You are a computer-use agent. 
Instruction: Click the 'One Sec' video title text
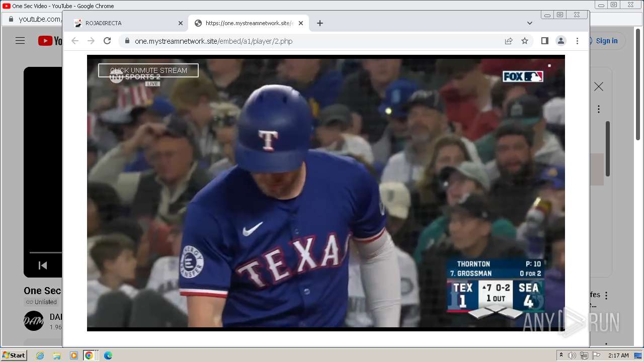(42, 291)
